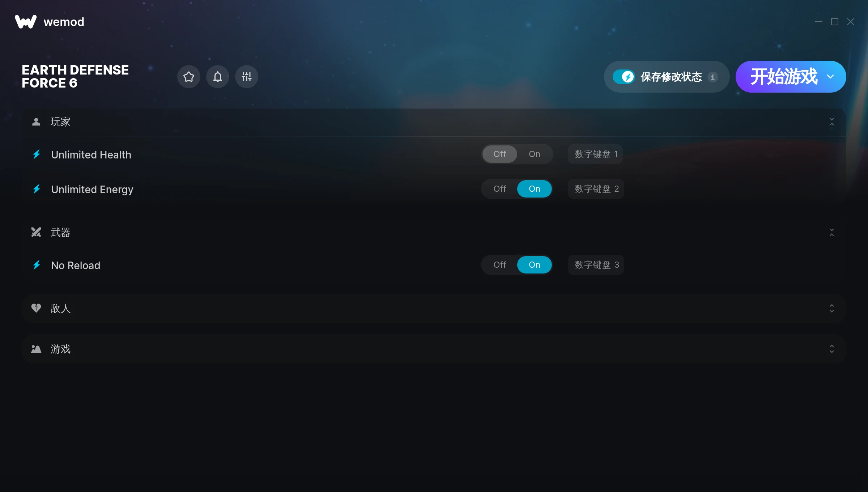Screen dimensions: 868x492
Task: Click the lightning icon next to No Reload
Action: click(x=37, y=265)
